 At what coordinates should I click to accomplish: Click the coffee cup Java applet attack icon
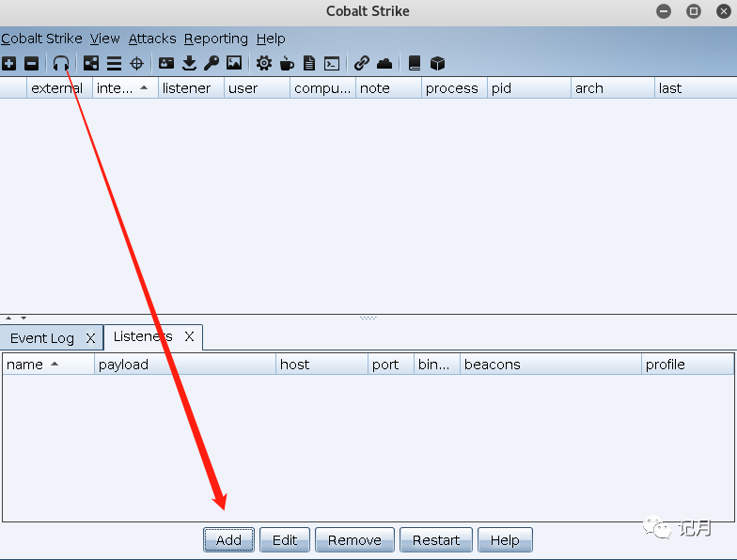[x=287, y=63]
